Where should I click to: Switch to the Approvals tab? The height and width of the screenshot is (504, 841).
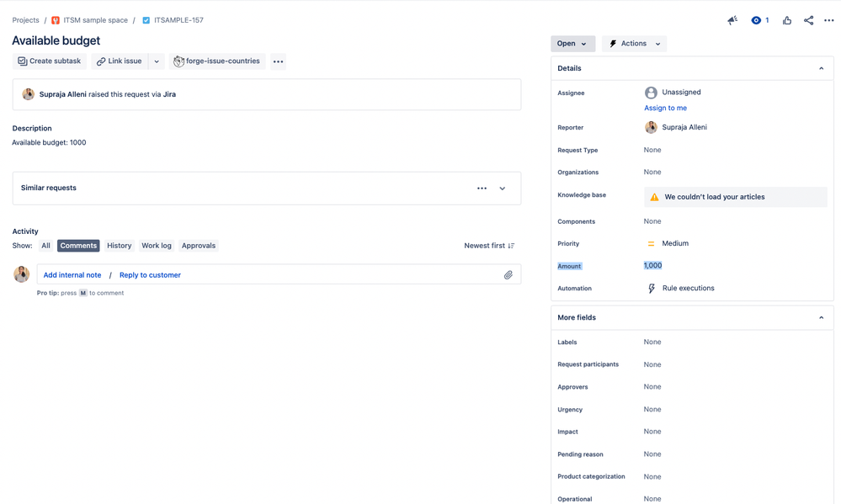click(x=199, y=246)
